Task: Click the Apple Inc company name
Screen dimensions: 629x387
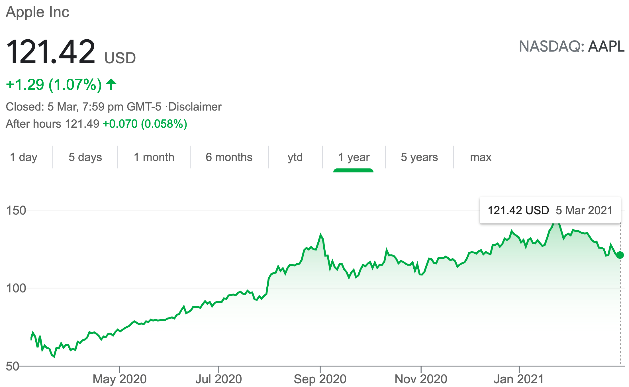Action: (x=37, y=12)
